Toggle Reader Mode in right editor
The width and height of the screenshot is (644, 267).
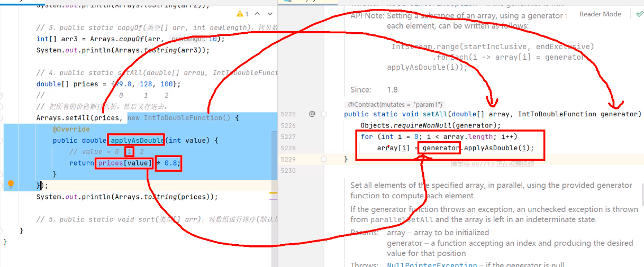click(600, 14)
